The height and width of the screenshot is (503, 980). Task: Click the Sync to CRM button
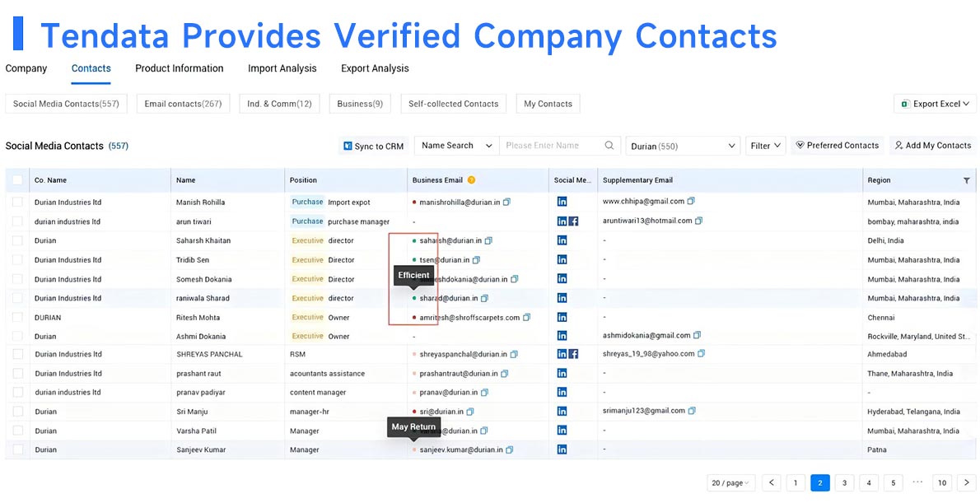[373, 146]
